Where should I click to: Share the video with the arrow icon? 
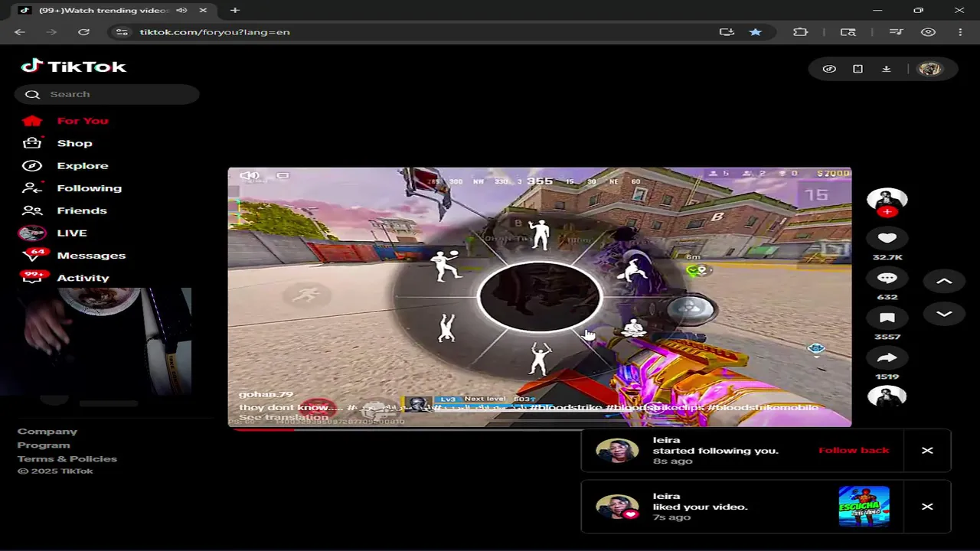point(887,357)
